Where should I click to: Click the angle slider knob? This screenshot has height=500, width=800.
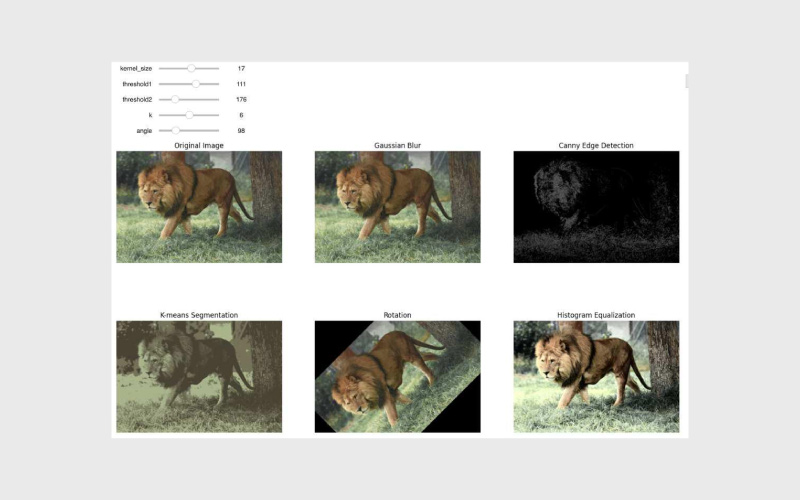175,130
